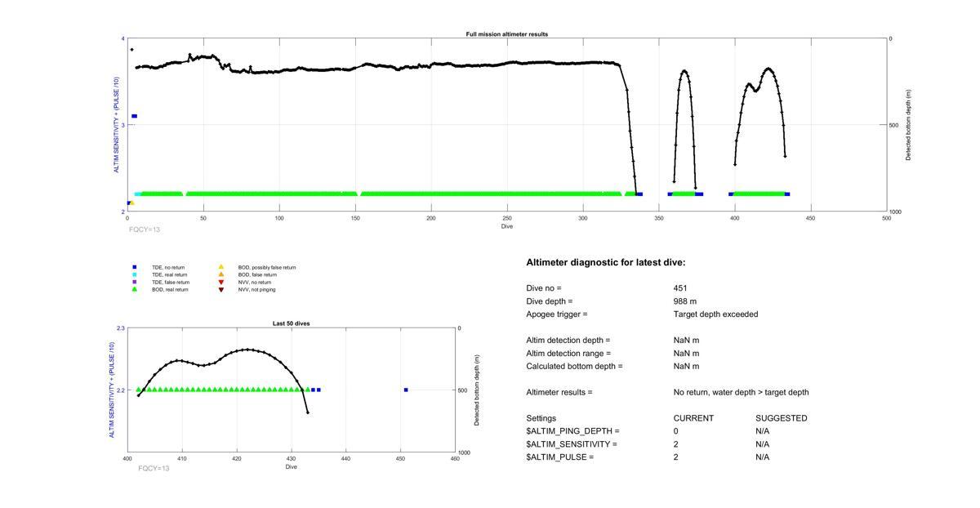Click 'Detected bottom depth (m)' label on Last 50 dives plot
The image size is (980, 508).
click(477, 390)
